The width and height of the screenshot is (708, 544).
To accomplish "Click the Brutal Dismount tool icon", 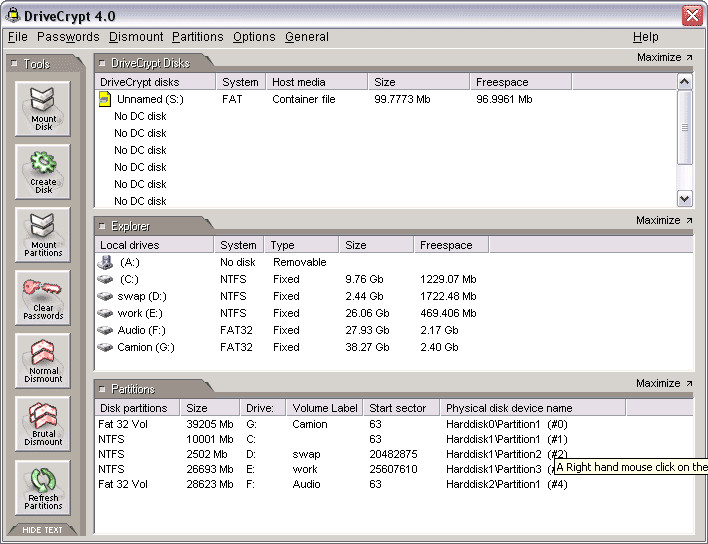I will point(42,424).
